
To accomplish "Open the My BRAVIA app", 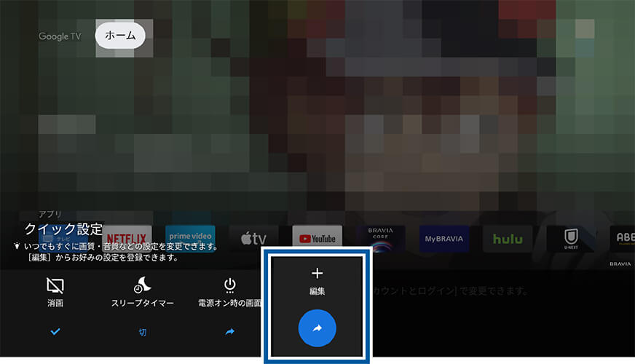I will pyautogui.click(x=443, y=238).
